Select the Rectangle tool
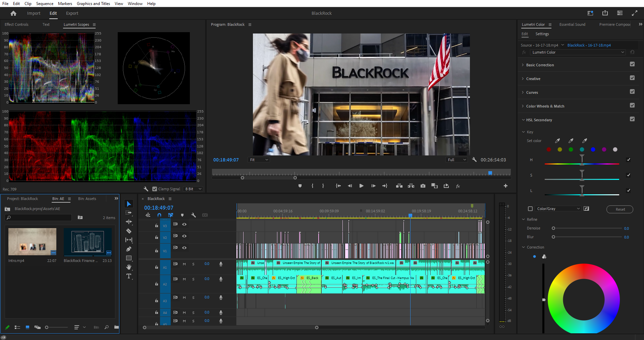 pyautogui.click(x=129, y=258)
